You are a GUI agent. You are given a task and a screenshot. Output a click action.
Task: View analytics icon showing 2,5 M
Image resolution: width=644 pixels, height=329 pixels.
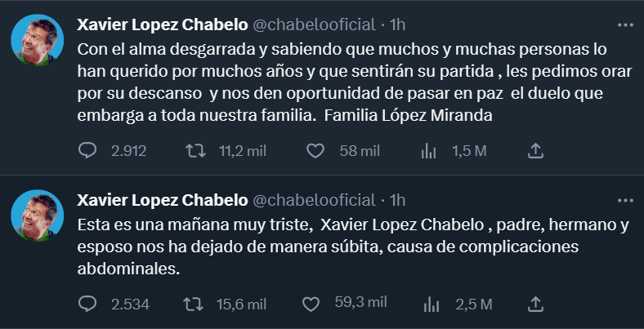point(431,304)
